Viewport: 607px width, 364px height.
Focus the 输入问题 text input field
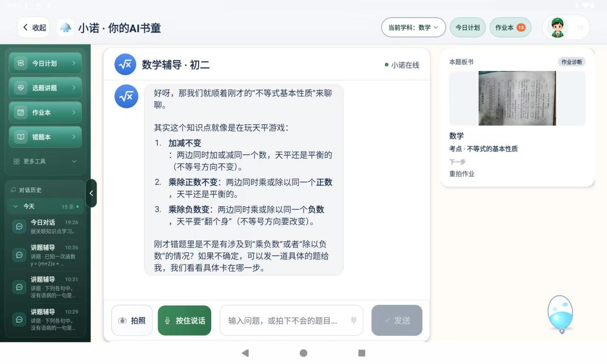[291, 320]
